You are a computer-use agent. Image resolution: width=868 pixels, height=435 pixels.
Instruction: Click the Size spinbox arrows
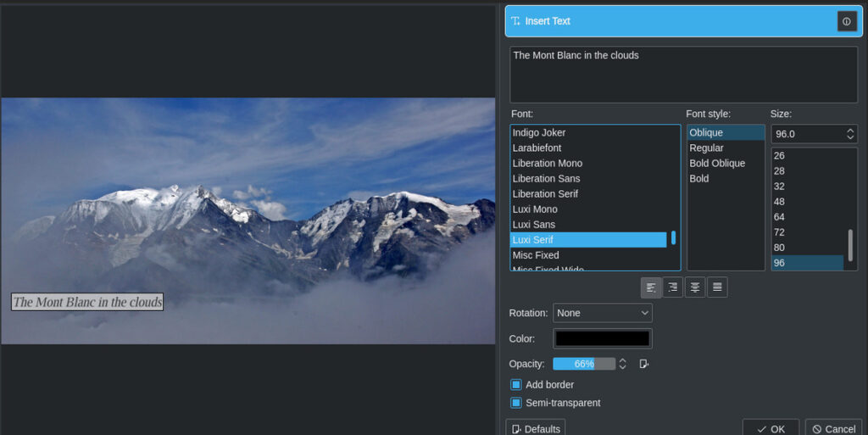[850, 134]
